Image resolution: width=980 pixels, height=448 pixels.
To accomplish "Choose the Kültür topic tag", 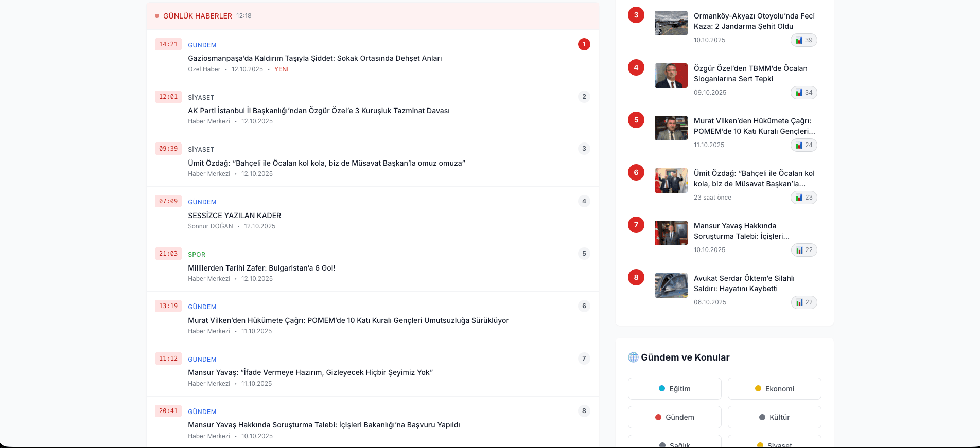I will click(x=774, y=417).
